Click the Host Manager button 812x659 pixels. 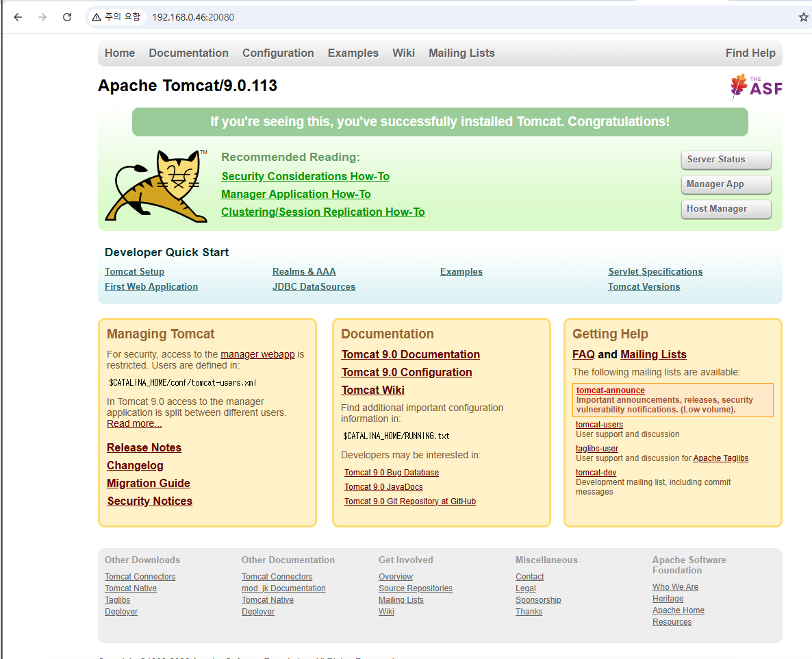(726, 209)
